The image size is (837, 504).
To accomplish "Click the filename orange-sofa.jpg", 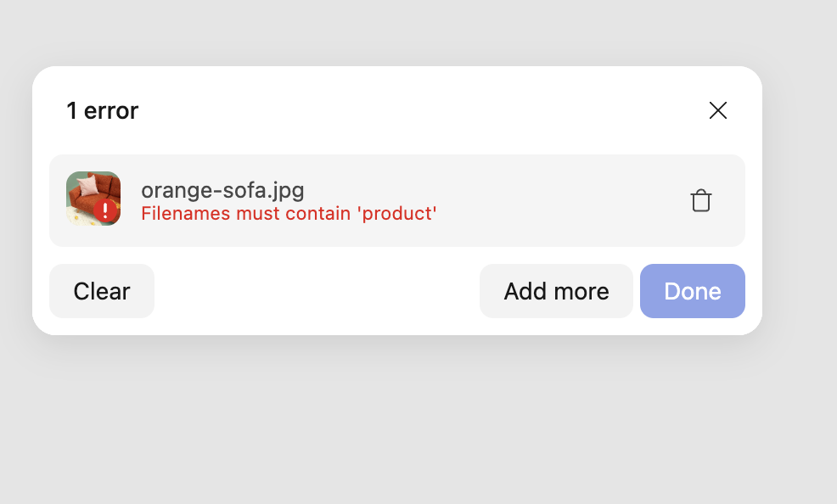I will click(222, 190).
